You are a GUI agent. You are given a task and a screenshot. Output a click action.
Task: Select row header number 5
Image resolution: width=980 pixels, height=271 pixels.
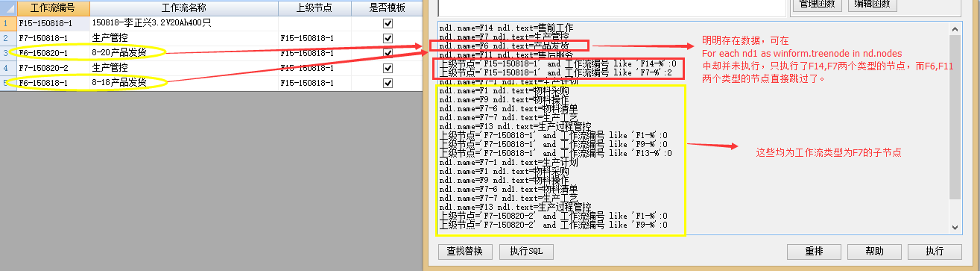[7, 83]
